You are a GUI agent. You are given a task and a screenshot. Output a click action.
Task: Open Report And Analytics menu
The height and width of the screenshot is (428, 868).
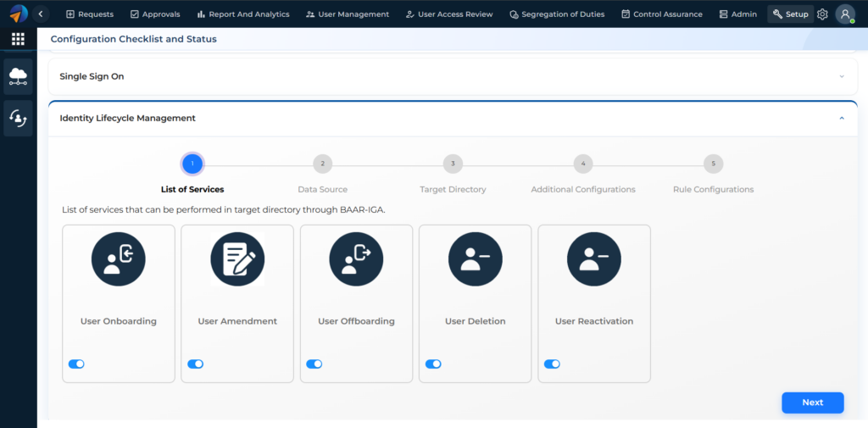(243, 14)
